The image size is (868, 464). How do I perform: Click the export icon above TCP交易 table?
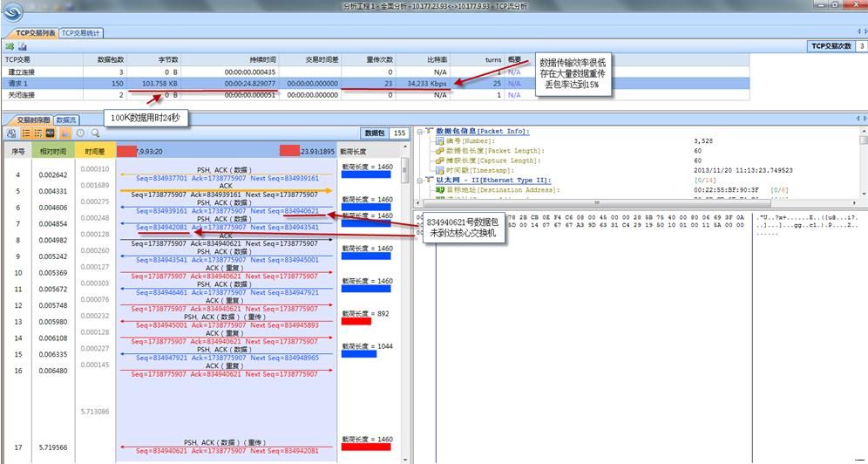(x=10, y=46)
